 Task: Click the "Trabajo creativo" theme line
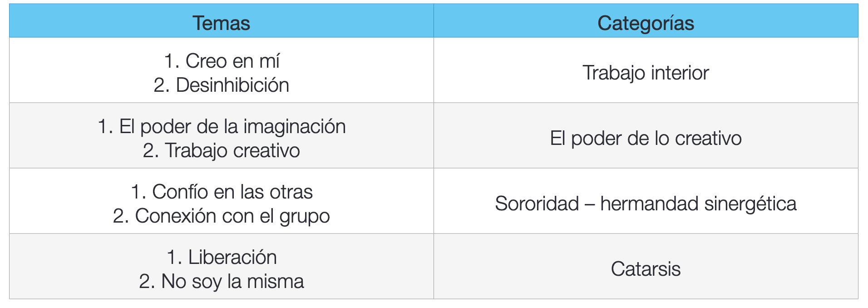tap(222, 150)
